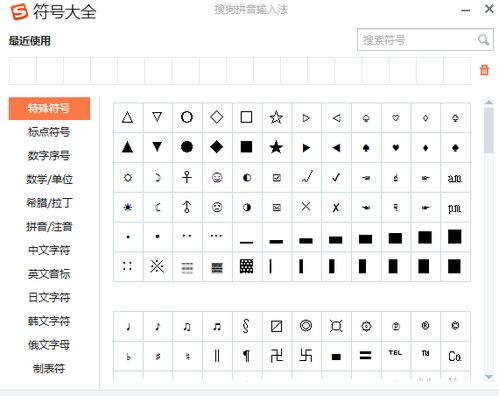Insert the hollow heart symbol
The height and width of the screenshot is (396, 499).
[396, 118]
